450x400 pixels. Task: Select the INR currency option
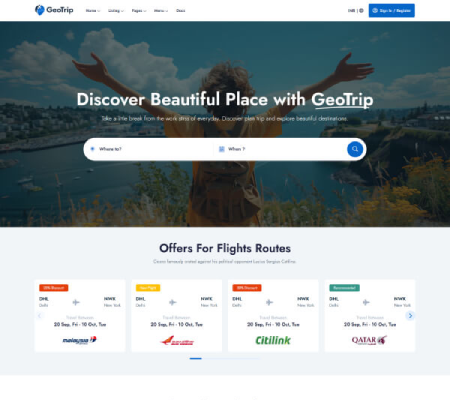351,11
